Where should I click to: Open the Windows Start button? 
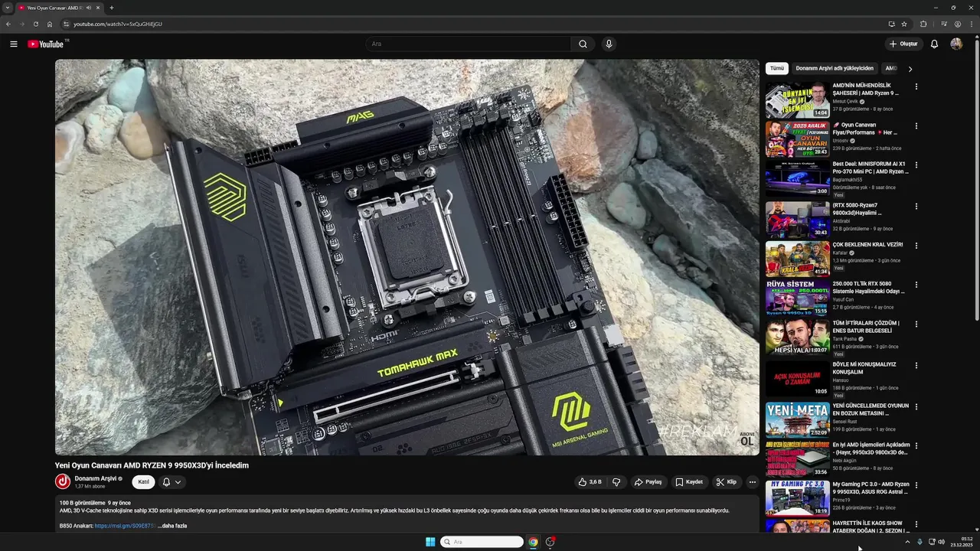click(430, 542)
